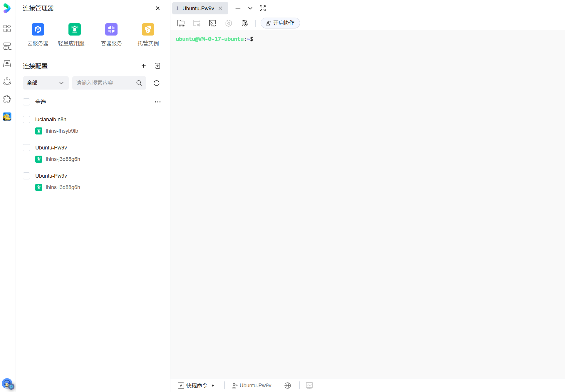Open the network latency globe indicator
565x392 pixels.
pos(287,385)
